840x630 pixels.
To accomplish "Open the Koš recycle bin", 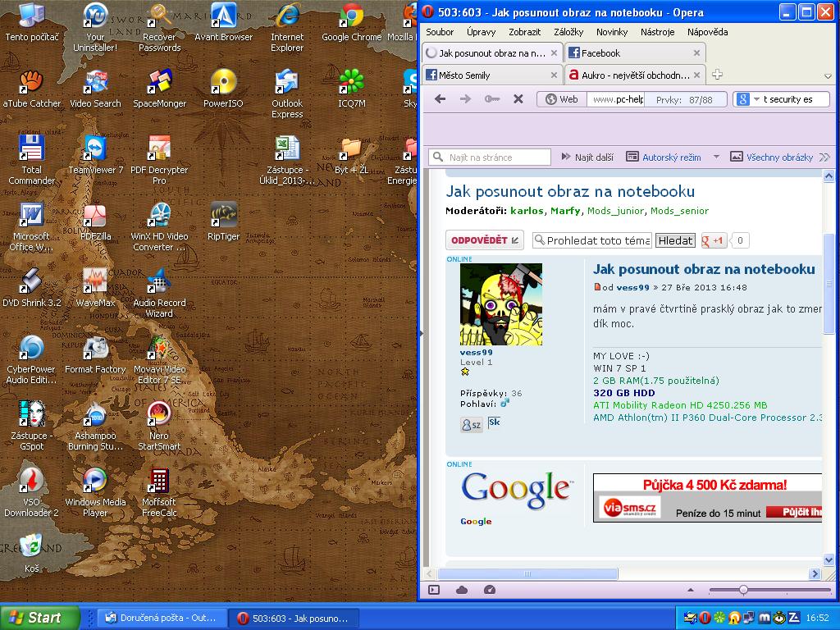I will coord(32,554).
